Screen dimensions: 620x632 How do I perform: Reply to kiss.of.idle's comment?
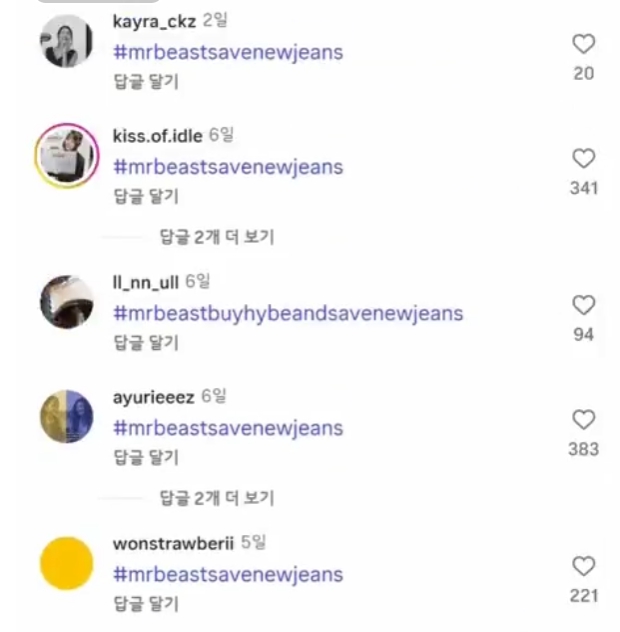point(145,197)
